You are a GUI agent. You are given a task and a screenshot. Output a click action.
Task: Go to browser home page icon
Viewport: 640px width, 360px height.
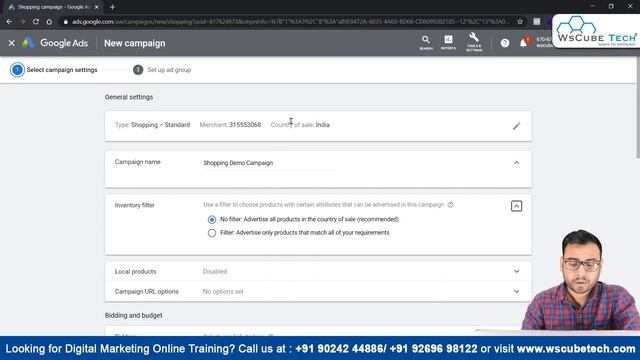(x=49, y=22)
